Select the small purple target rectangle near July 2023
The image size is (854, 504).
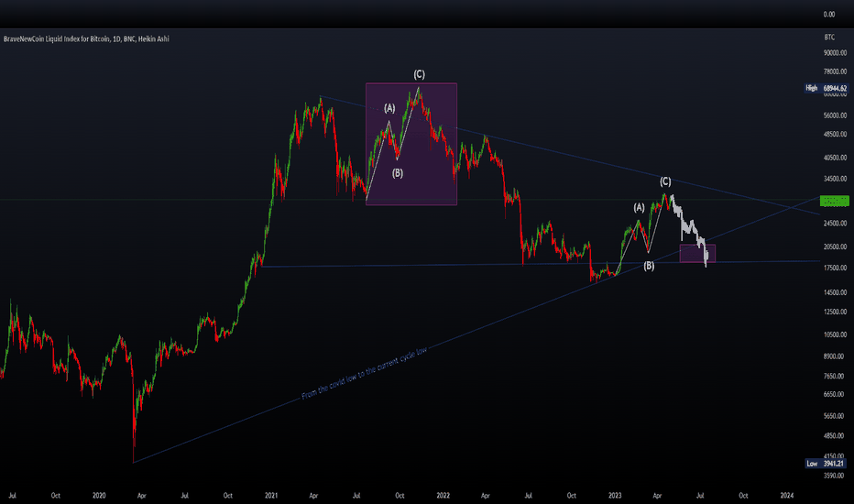(697, 253)
